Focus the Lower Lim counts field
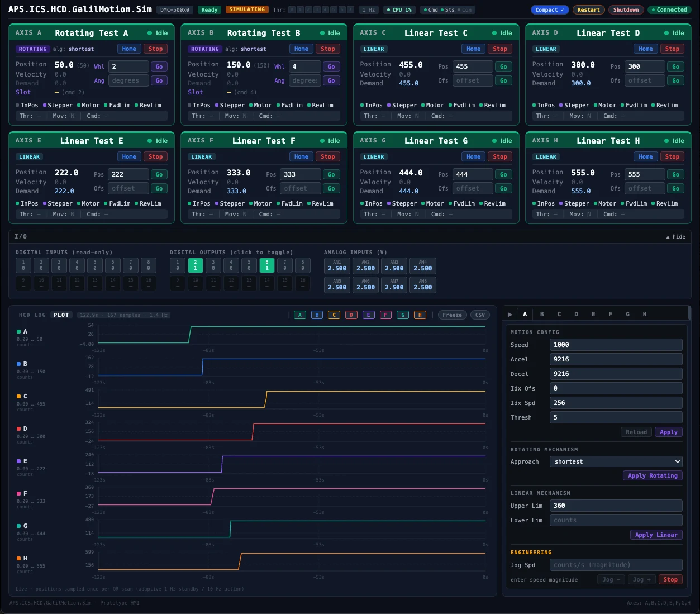This screenshot has height=614, width=700. (616, 520)
